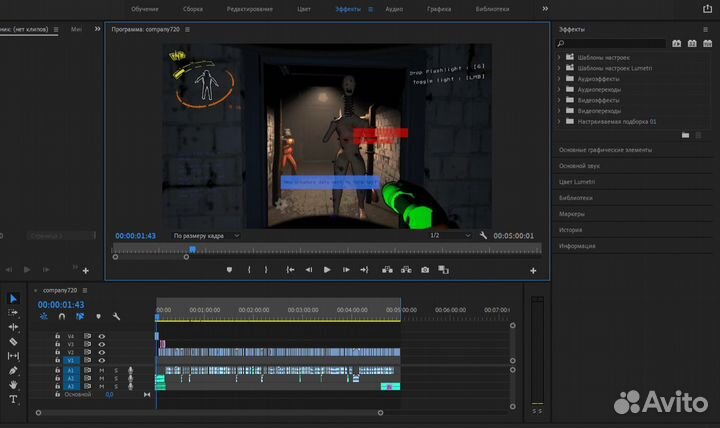Open the Основной звук panel
This screenshot has width=720, height=428.
point(579,166)
